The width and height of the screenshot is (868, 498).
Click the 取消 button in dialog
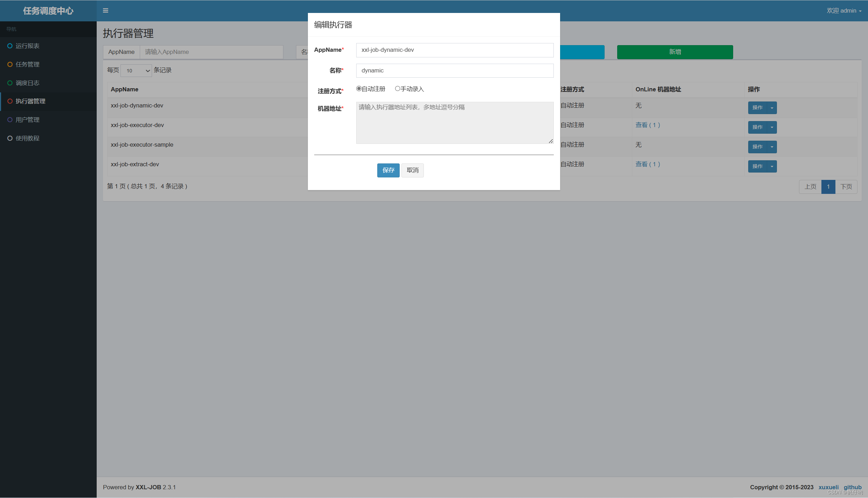(412, 170)
